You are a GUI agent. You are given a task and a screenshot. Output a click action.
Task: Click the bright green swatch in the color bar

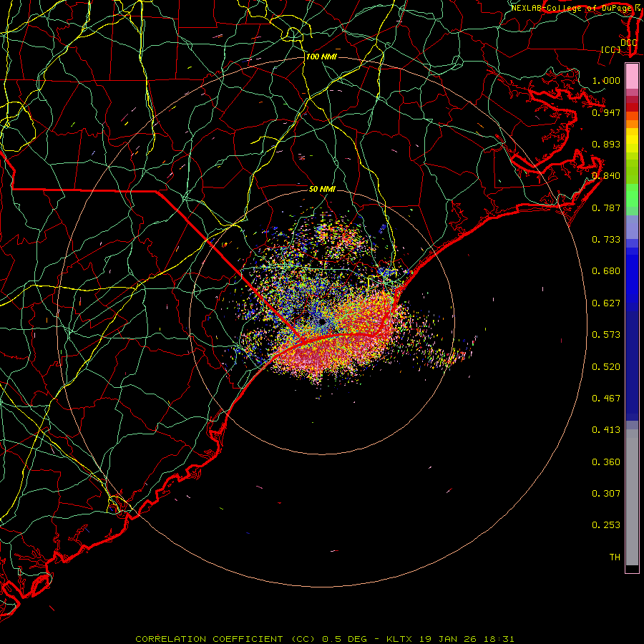point(632,195)
